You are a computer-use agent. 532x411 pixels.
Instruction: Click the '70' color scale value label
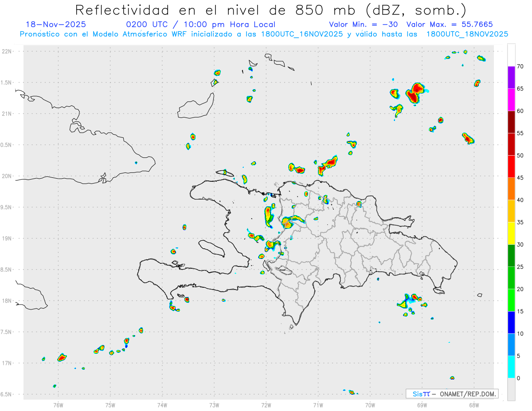(520, 67)
